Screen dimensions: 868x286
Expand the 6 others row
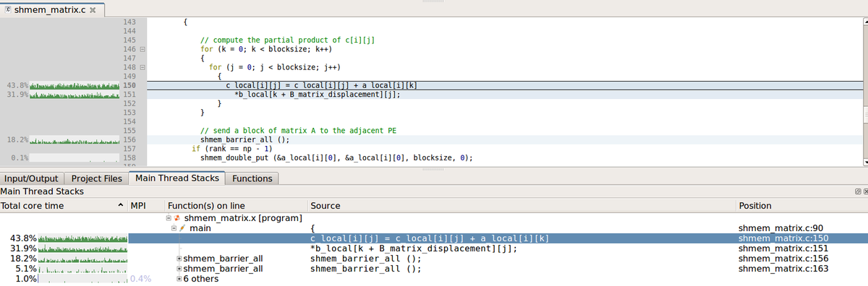(179, 279)
